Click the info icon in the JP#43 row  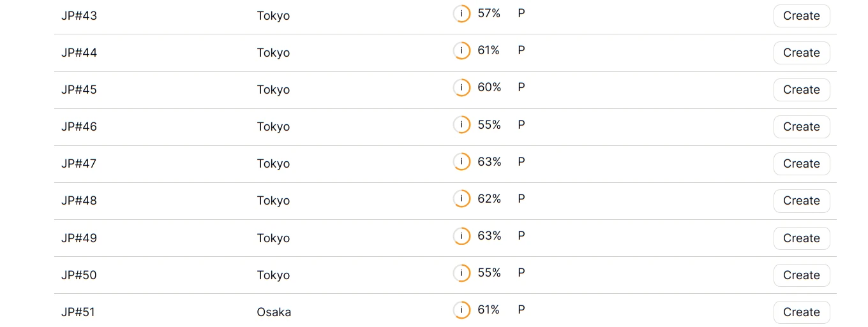coord(461,13)
